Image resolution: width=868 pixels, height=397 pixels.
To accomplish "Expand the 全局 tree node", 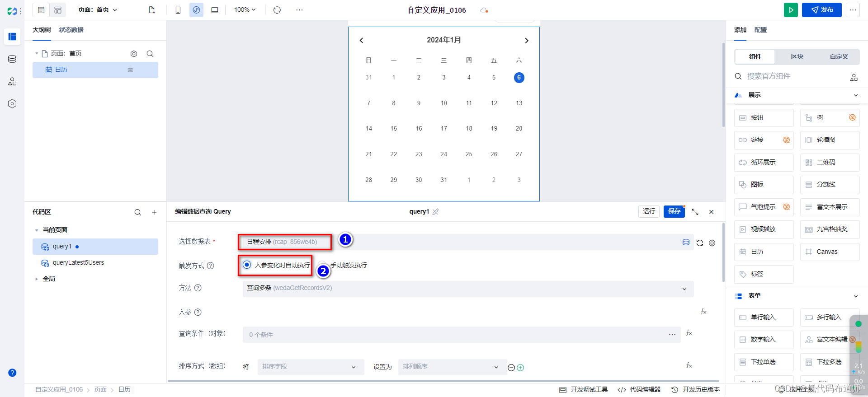I will coord(37,279).
